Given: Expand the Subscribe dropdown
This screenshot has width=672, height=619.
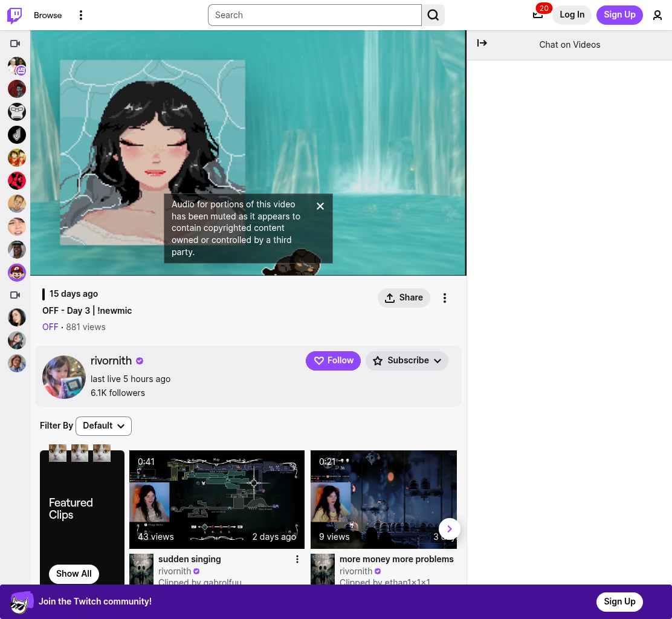Looking at the screenshot, I should pos(407,360).
